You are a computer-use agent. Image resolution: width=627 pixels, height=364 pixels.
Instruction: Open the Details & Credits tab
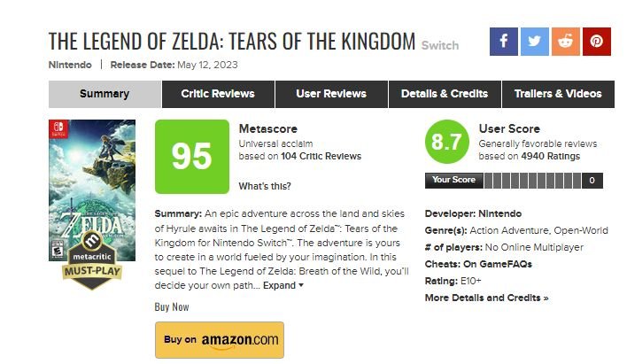[445, 94]
